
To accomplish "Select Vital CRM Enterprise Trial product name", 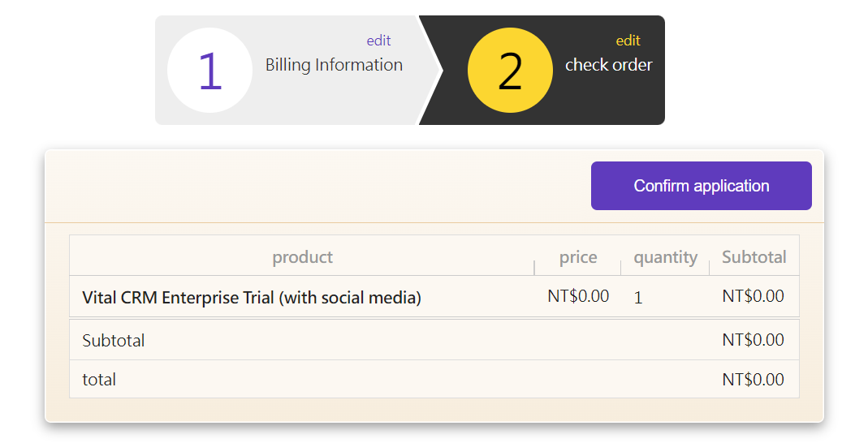I will pyautogui.click(x=252, y=298).
